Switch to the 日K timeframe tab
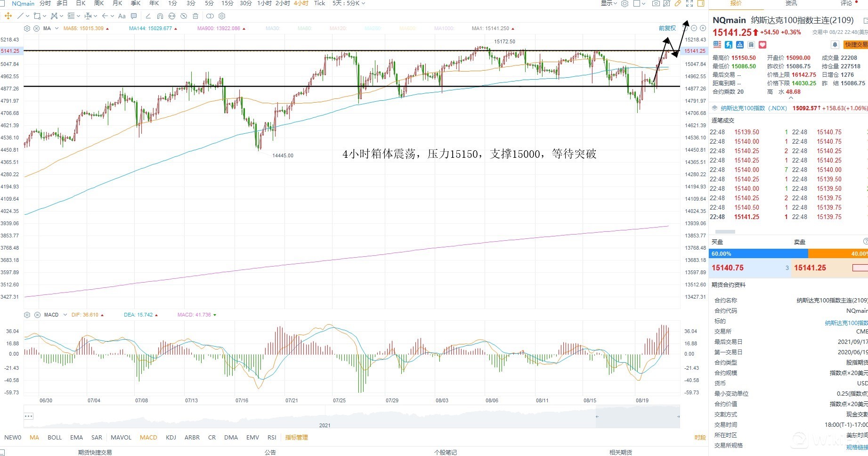Image resolution: width=868 pixels, height=456 pixels. coord(81,3)
